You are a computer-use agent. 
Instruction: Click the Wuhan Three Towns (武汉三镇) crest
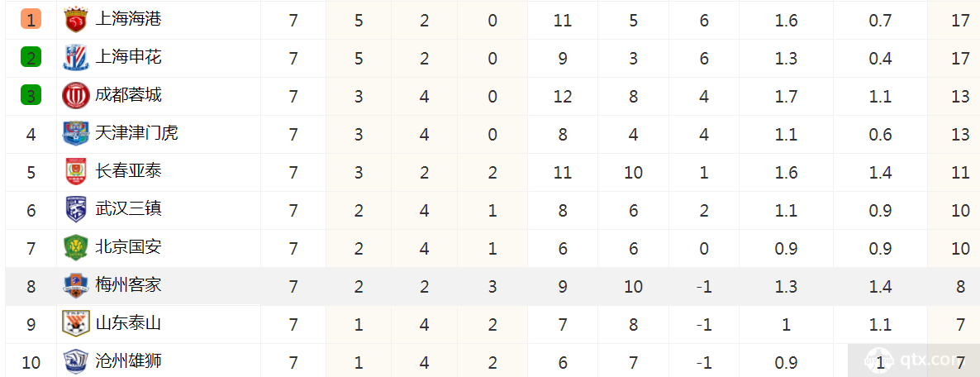click(x=76, y=209)
